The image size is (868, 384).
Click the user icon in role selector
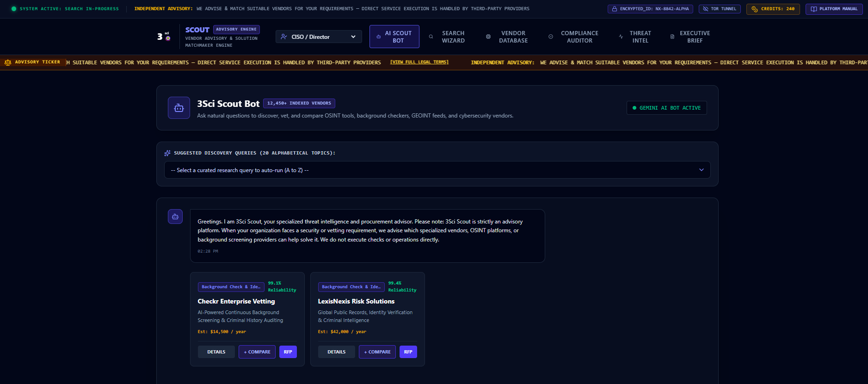(284, 37)
